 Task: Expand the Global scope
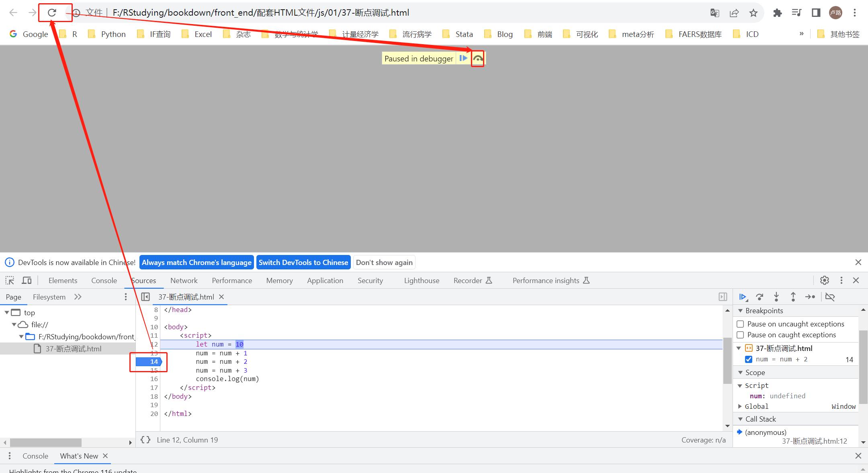coord(740,406)
